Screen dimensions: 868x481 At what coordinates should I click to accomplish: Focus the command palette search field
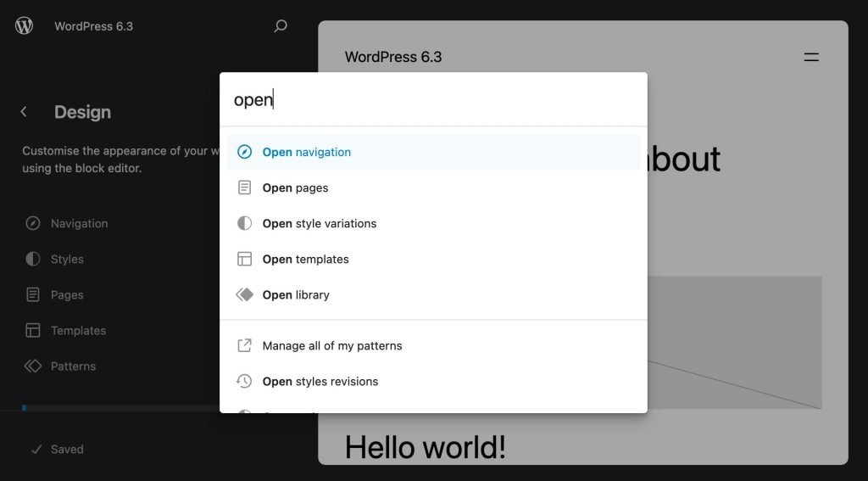point(433,100)
